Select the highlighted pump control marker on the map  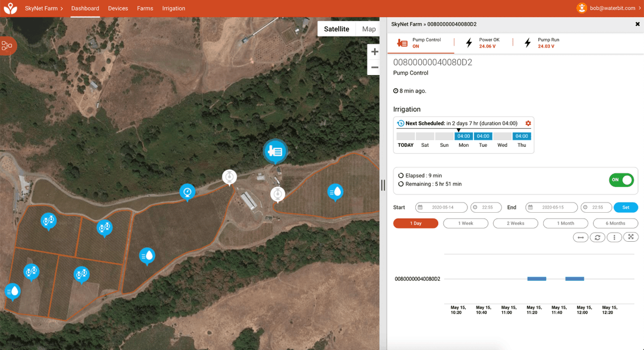point(275,152)
